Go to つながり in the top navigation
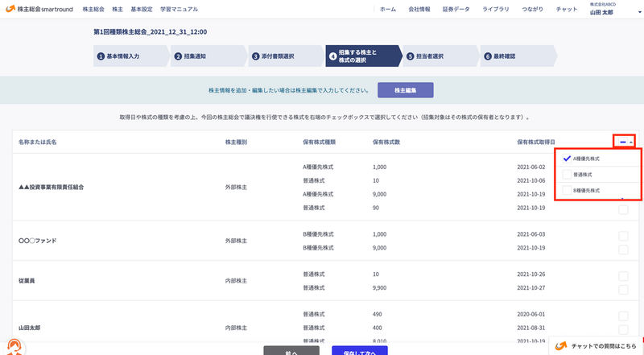This screenshot has width=644, height=355. pyautogui.click(x=532, y=9)
